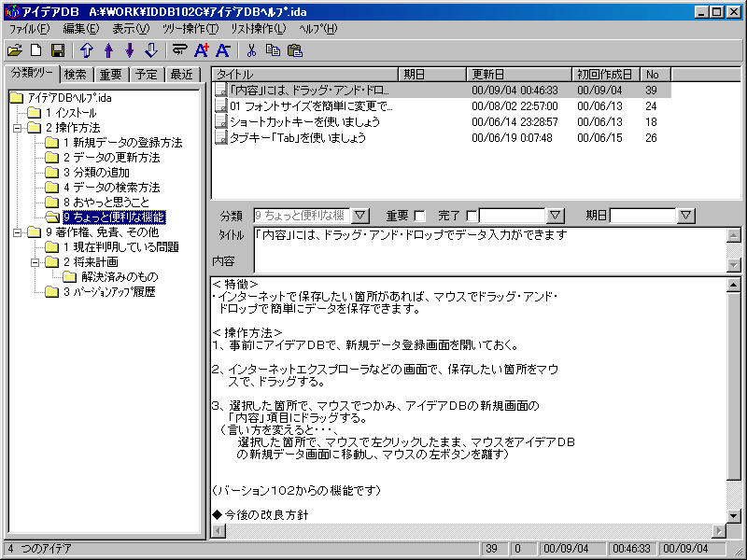Select tree item 8 おやっと思うこと
Viewport: 747px width, 560px height.
tap(106, 203)
